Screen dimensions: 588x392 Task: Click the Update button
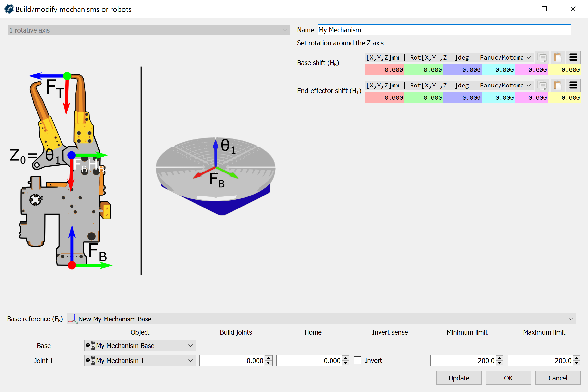tap(458, 378)
